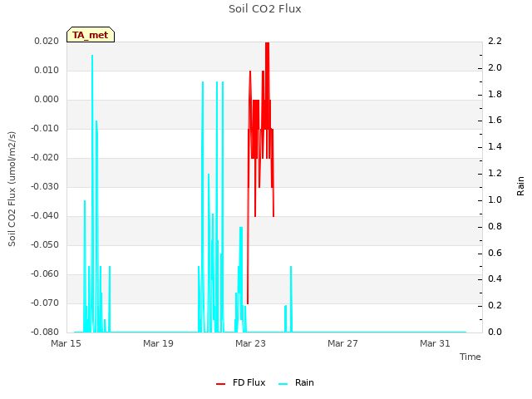Click the -0.040 left axis value

pyautogui.click(x=45, y=216)
